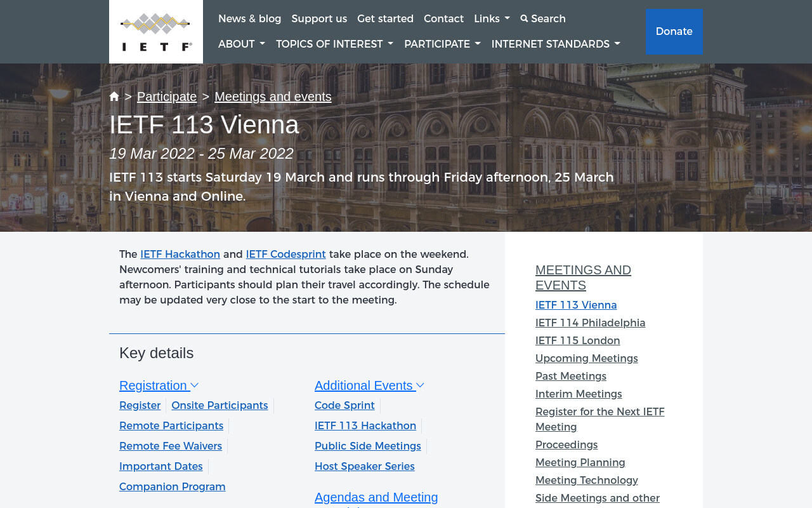The height and width of the screenshot is (508, 812).
Task: Open the Companion Program link
Action: [173, 486]
